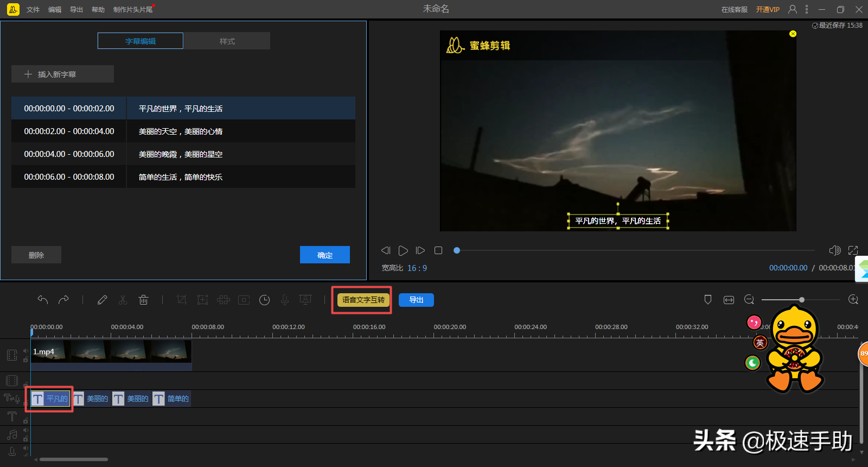
Task: Select the 1.mp4 clip on timeline
Action: click(x=111, y=355)
